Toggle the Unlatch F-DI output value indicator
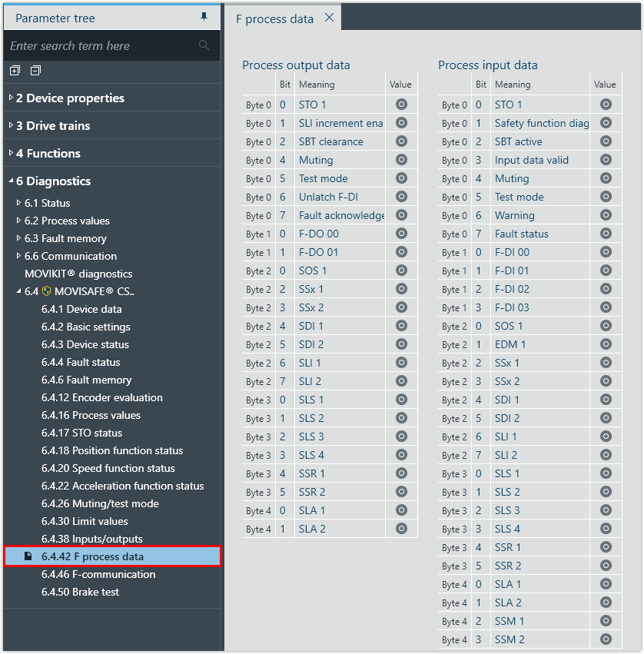The image size is (644, 654). (401, 197)
